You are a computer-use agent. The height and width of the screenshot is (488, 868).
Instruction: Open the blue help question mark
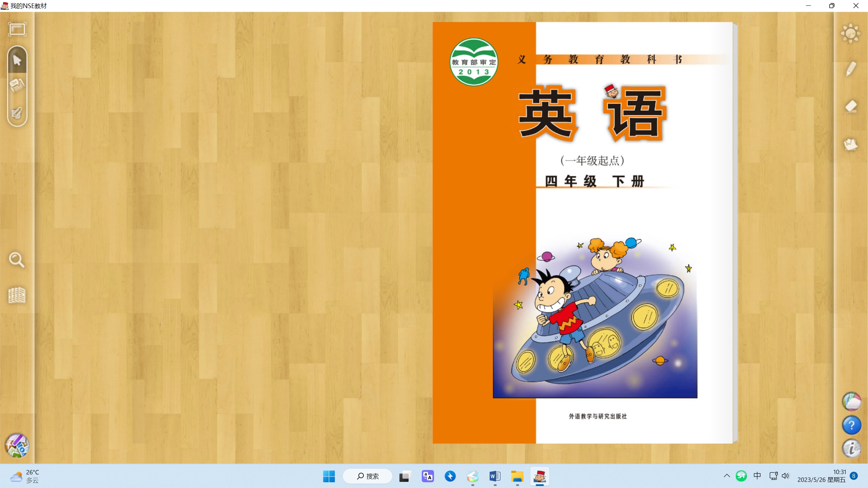[852, 425]
